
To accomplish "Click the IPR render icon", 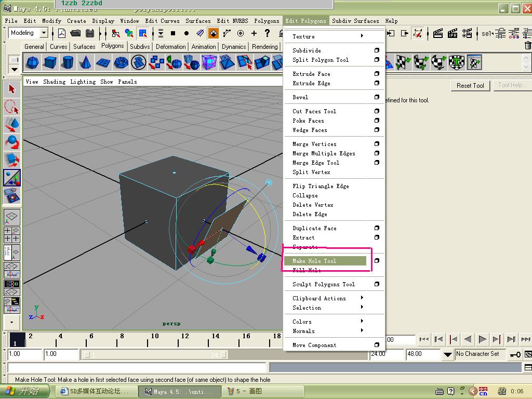I will click(453, 33).
